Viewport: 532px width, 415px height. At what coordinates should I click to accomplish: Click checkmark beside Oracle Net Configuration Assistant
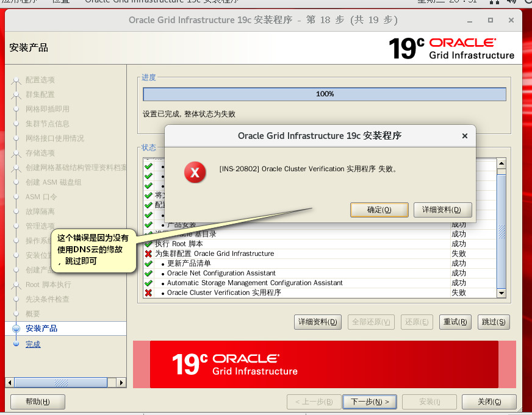[149, 273]
